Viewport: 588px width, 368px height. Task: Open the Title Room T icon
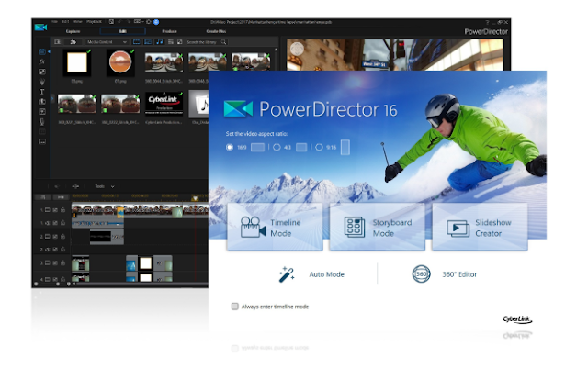[42, 92]
